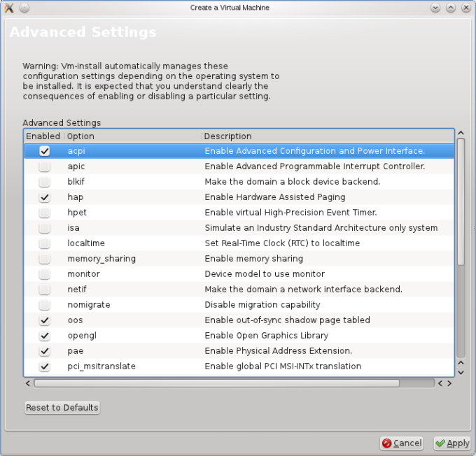Maximize the Create a Virtual Machine window
This screenshot has height=456, width=476.
pos(451,8)
